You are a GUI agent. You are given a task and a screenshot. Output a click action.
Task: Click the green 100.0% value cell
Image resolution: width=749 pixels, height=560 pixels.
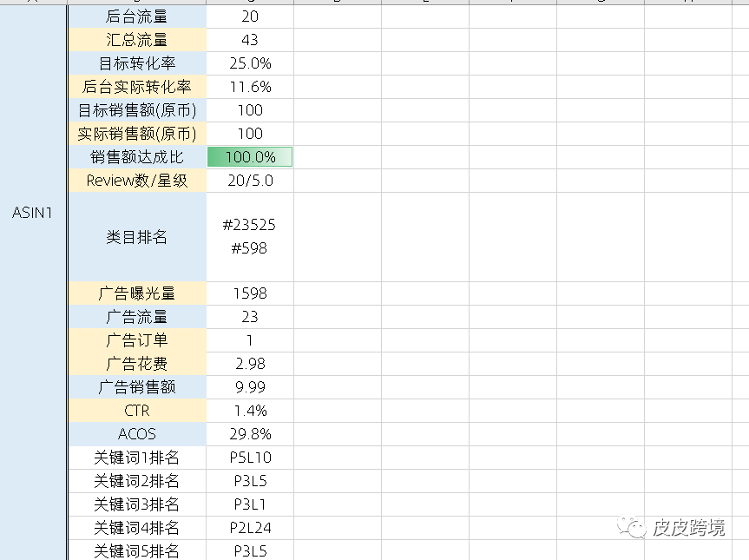250,156
